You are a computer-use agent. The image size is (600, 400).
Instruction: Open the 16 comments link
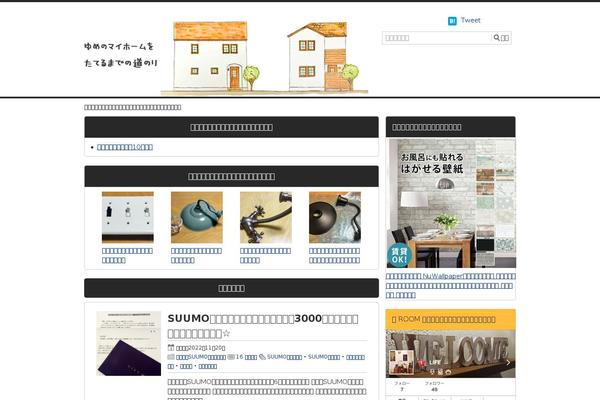coord(246,357)
